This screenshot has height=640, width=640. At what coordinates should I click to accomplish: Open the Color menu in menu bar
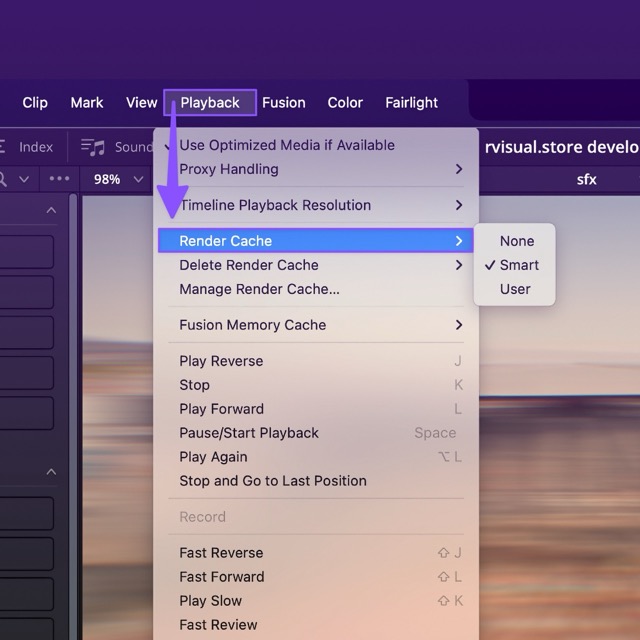(x=345, y=102)
